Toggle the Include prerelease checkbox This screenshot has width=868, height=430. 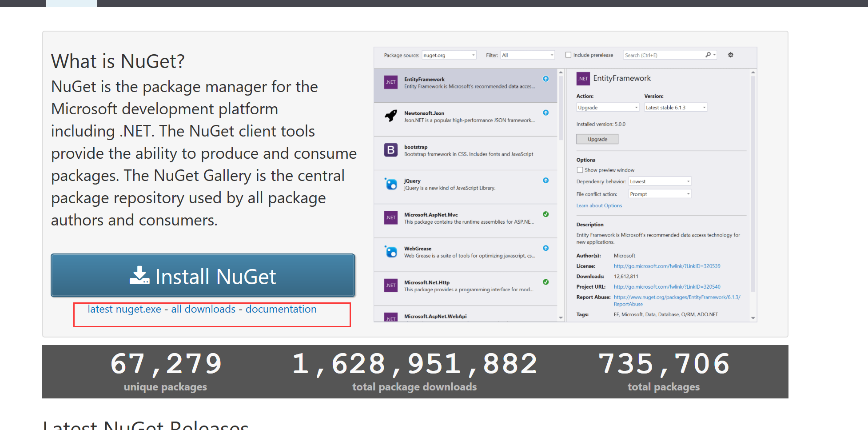(568, 55)
